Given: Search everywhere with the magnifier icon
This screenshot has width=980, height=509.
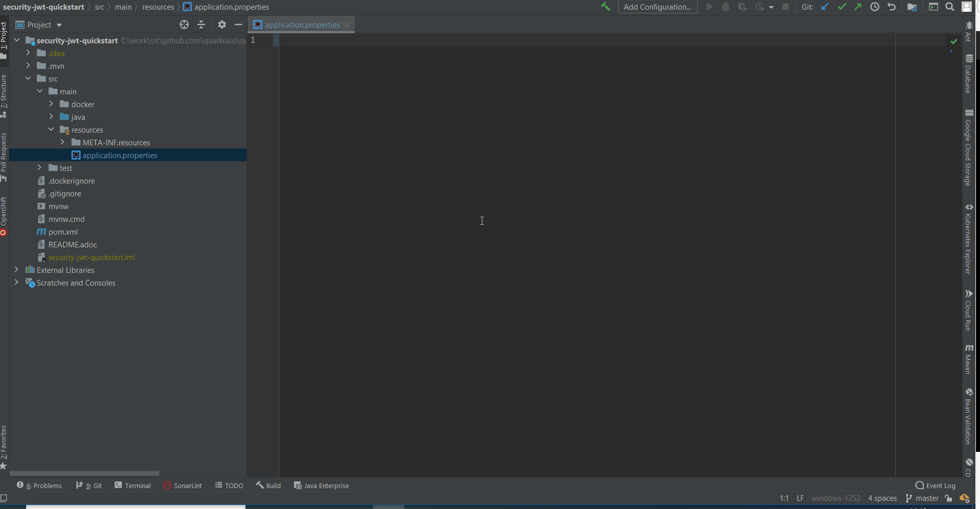Looking at the screenshot, I should [x=950, y=7].
